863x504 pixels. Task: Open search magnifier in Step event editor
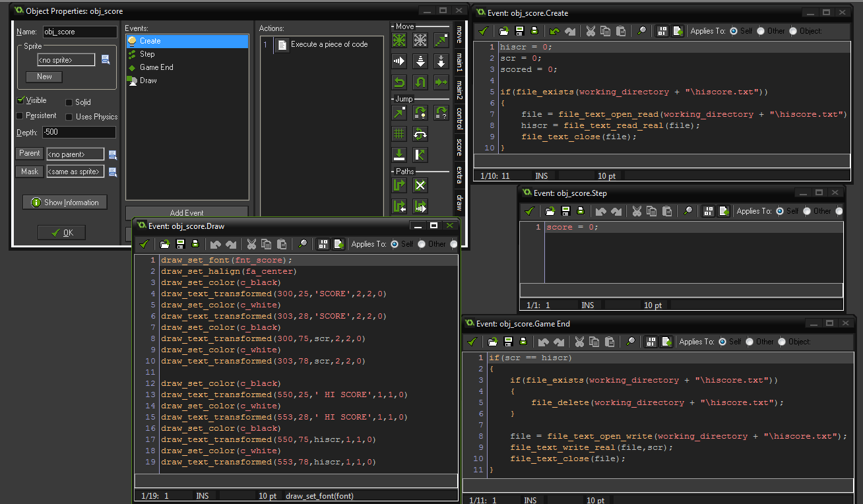coord(687,211)
